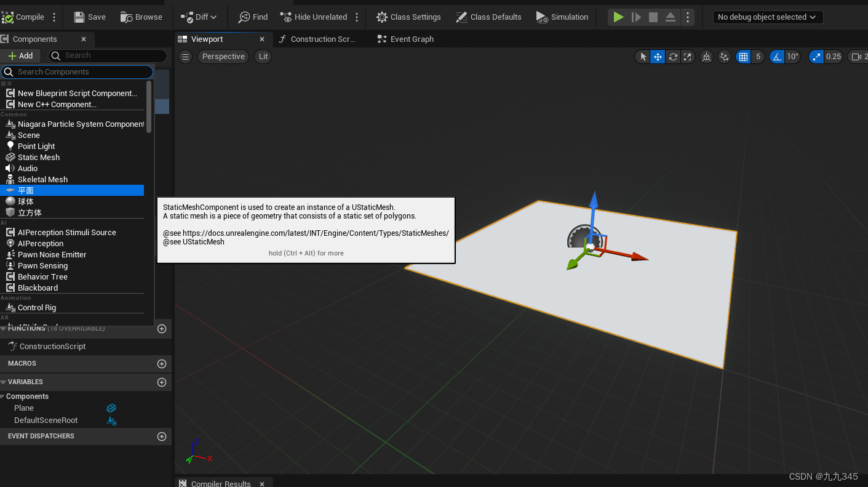The height and width of the screenshot is (487, 868).
Task: Close the Components tab
Action: pos(84,39)
